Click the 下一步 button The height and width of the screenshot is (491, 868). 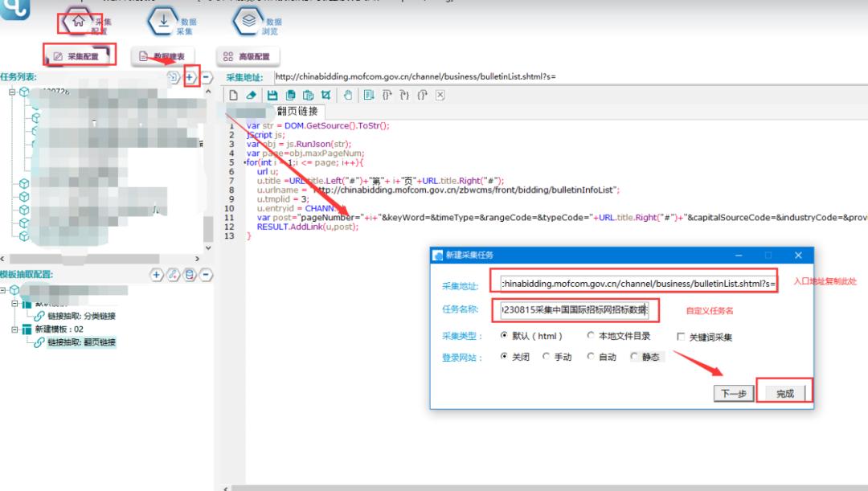(x=732, y=393)
